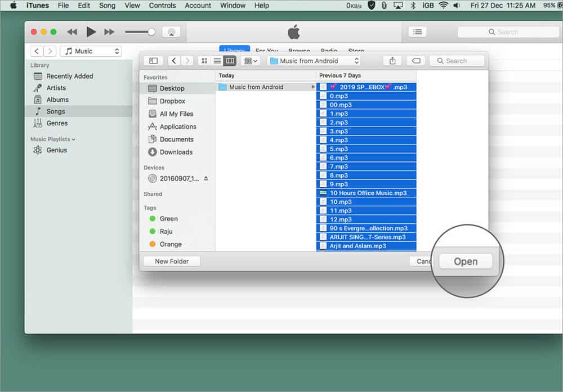Select Dropbox in Favorites
The image size is (563, 392).
pyautogui.click(x=178, y=101)
